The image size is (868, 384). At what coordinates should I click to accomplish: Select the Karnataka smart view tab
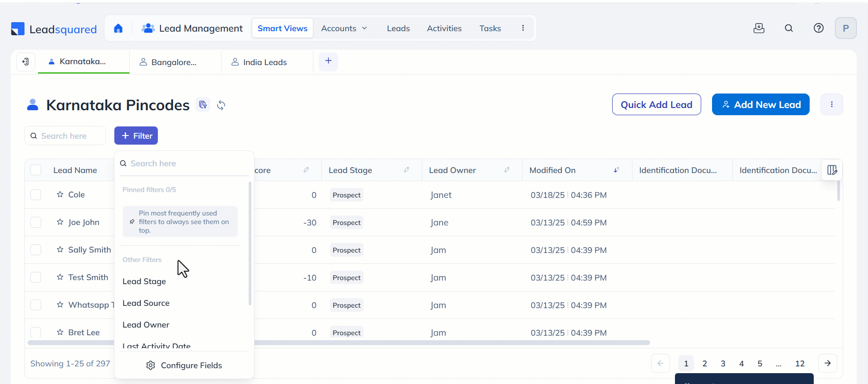coord(84,61)
